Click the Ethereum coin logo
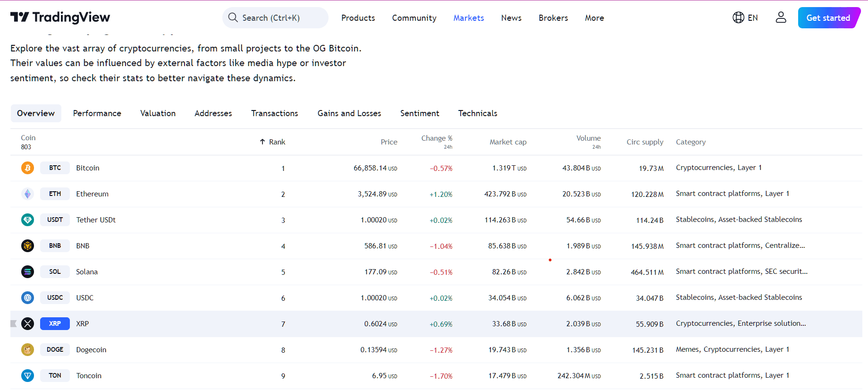The height and width of the screenshot is (390, 868). click(x=28, y=194)
